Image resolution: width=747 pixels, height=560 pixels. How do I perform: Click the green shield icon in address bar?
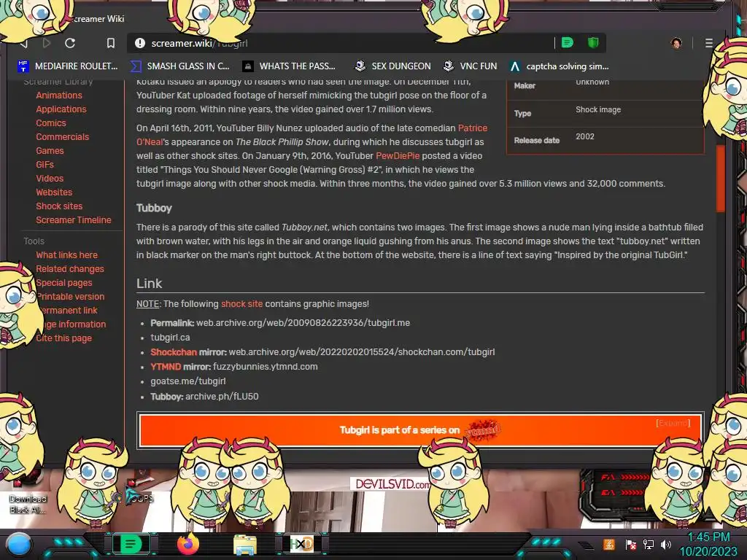[x=593, y=43]
